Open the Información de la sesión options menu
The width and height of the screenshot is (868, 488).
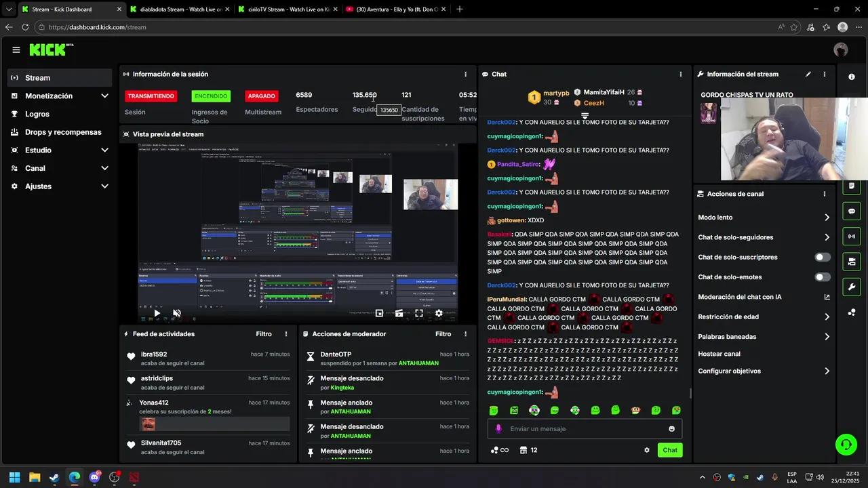tap(465, 74)
